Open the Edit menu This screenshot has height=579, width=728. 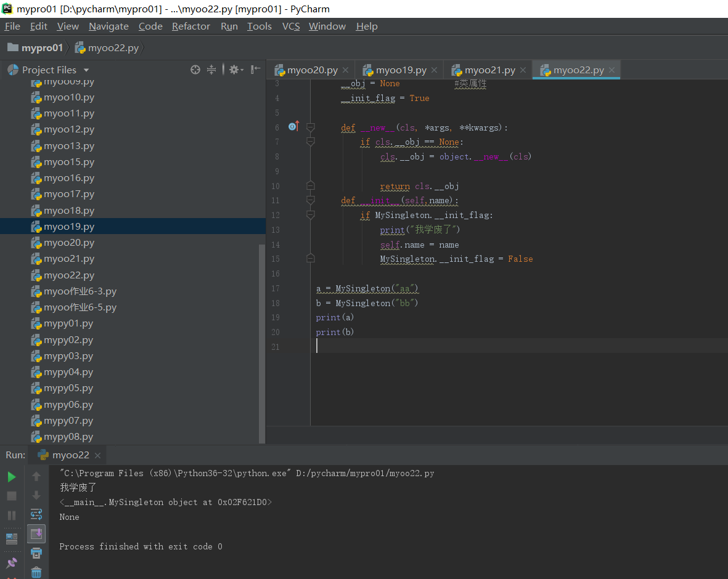click(39, 26)
